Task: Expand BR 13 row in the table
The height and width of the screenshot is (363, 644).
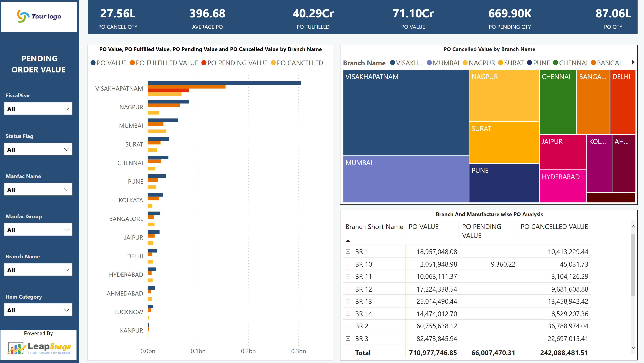Action: (348, 301)
